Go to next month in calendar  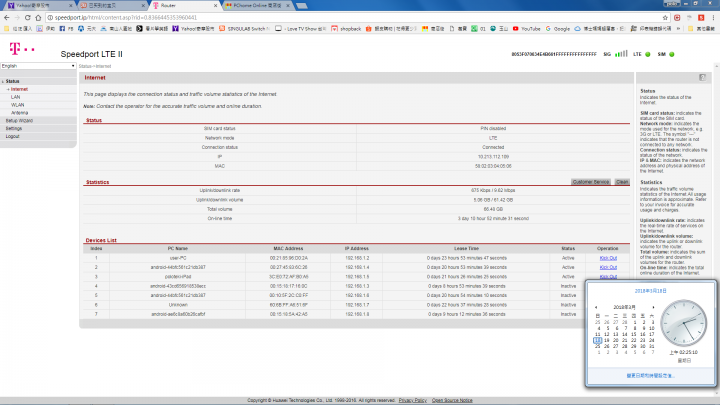pos(653,307)
